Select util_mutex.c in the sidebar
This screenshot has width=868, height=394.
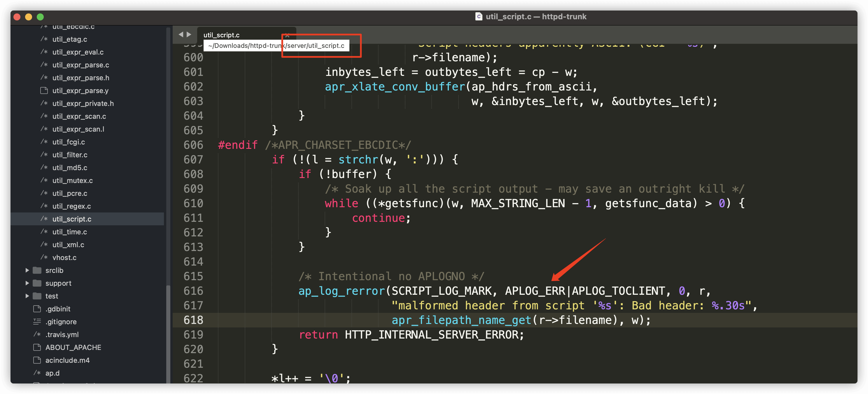point(72,180)
